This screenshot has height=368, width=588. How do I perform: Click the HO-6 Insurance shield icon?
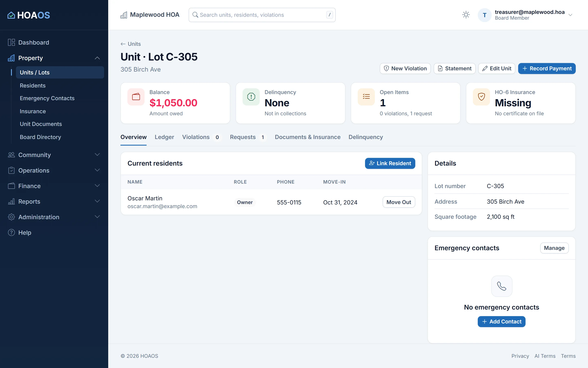pyautogui.click(x=482, y=97)
